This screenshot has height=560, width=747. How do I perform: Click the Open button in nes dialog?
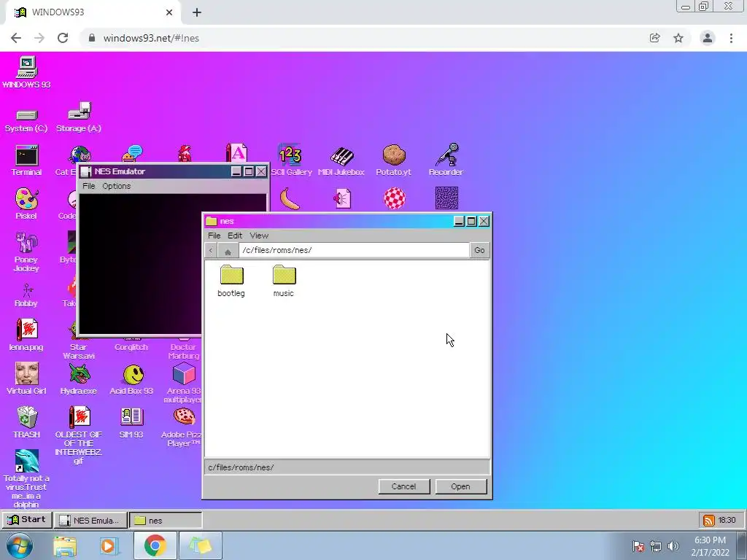[x=461, y=486]
